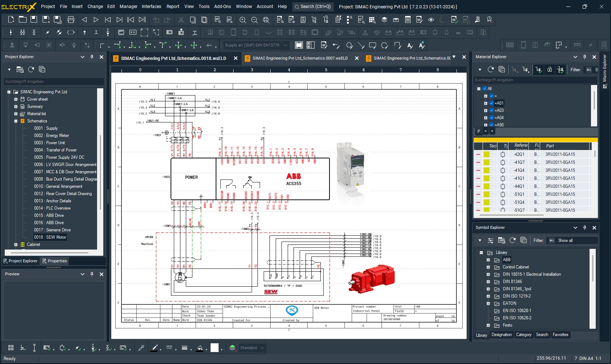Go to the previous page with the left arrow
Image resolution: width=611 pixels, height=364 pixels.
pos(84,20)
